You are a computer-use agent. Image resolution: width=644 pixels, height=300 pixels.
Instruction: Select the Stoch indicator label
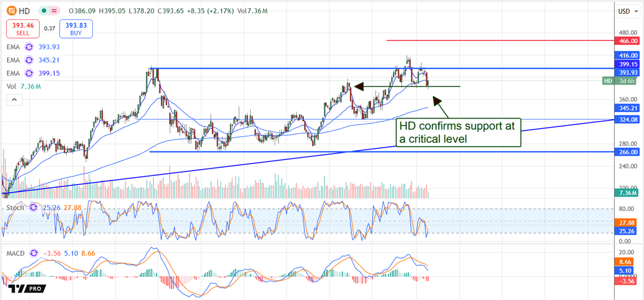click(16, 207)
